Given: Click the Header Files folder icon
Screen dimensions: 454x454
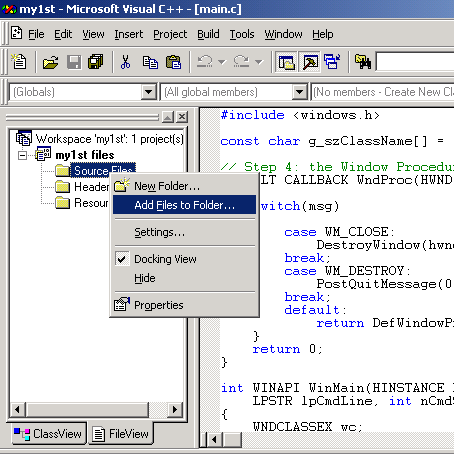Looking at the screenshot, I should pyautogui.click(x=62, y=187).
